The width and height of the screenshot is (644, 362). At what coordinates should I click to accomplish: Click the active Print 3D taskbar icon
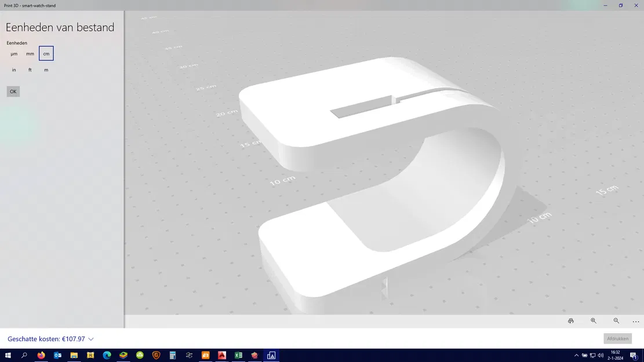click(271, 356)
